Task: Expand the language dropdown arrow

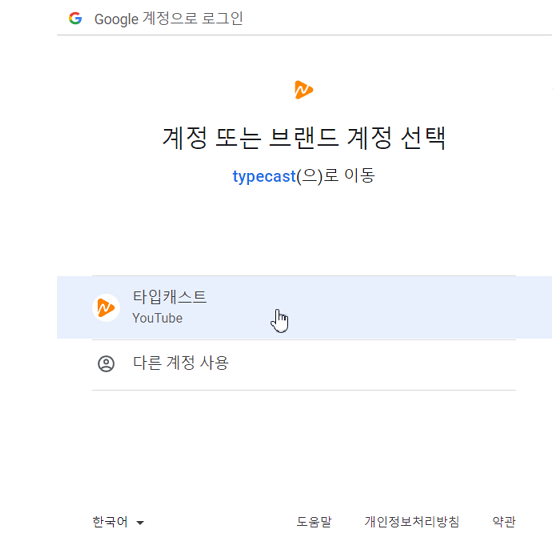Action: coord(140,523)
